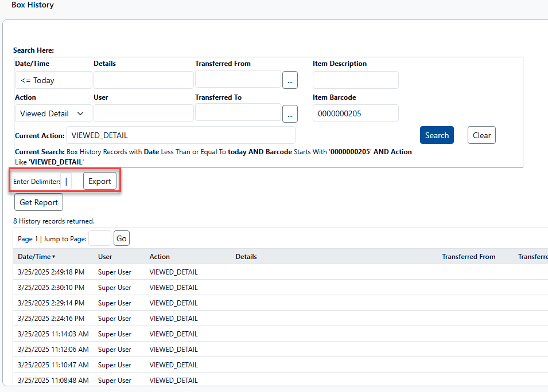Click the Enter Delimiter input box
This screenshot has width=548, height=392.
pos(67,181)
